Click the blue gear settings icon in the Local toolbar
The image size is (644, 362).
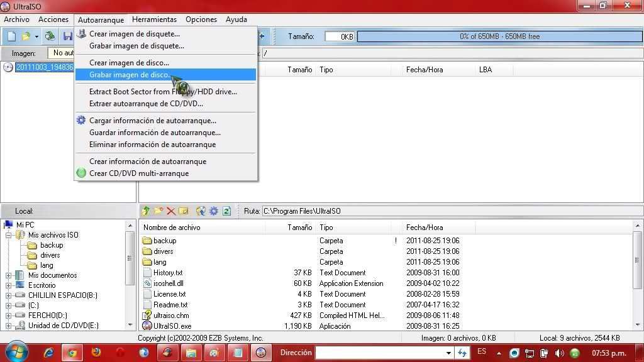tap(214, 211)
